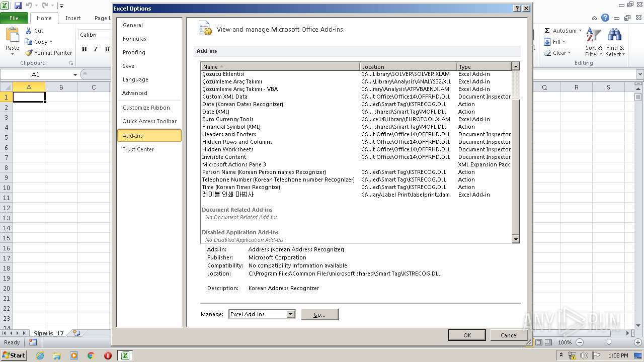The image size is (644, 362).
Task: Open Sort & Filter tool
Action: click(594, 42)
